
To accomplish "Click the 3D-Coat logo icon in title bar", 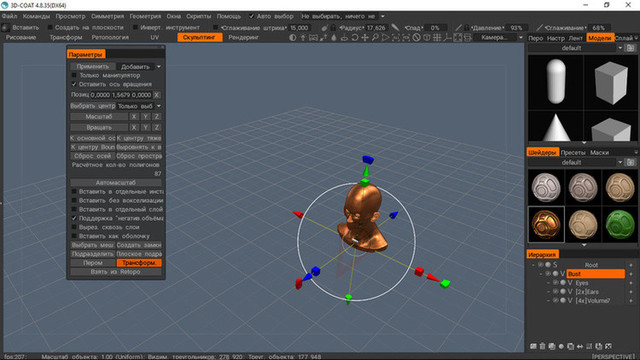I will click(4, 5).
